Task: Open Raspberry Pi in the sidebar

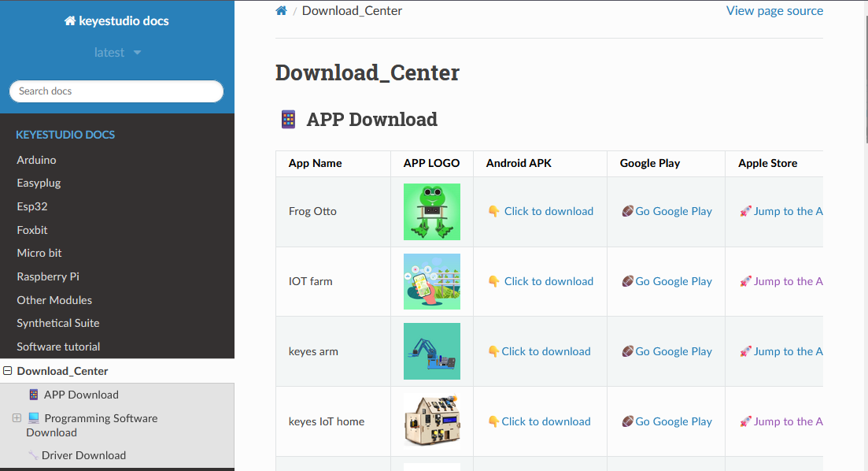Action: [x=48, y=276]
